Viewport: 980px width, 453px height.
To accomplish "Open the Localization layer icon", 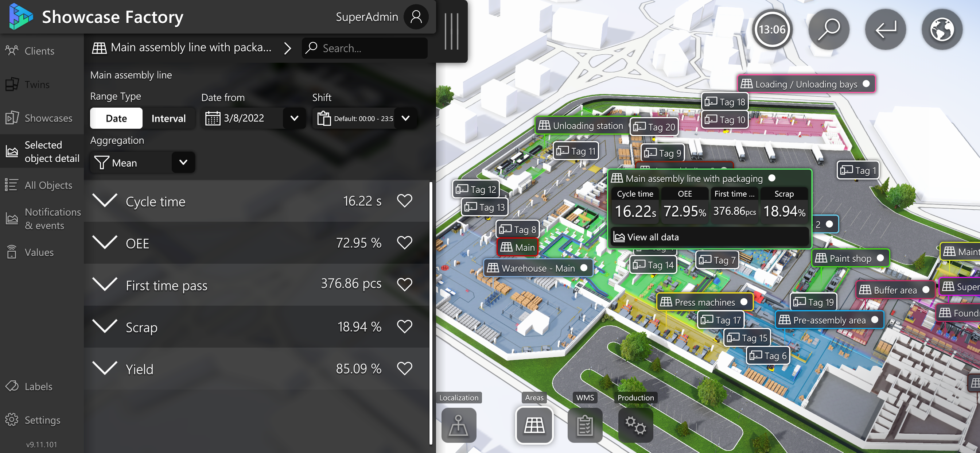I will coord(458,425).
